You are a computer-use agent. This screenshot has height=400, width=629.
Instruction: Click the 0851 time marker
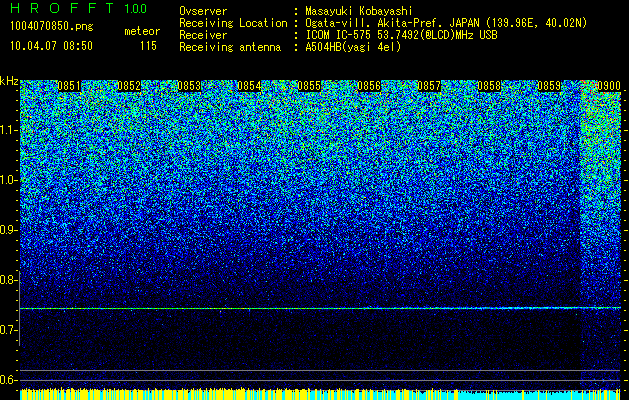tap(69, 86)
